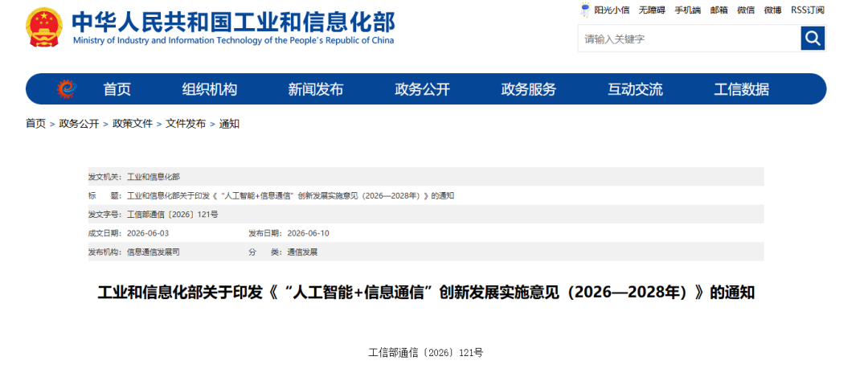Image resolution: width=868 pixels, height=373 pixels.
Task: Open the 组织机构 navigation menu
Action: pyautogui.click(x=210, y=89)
